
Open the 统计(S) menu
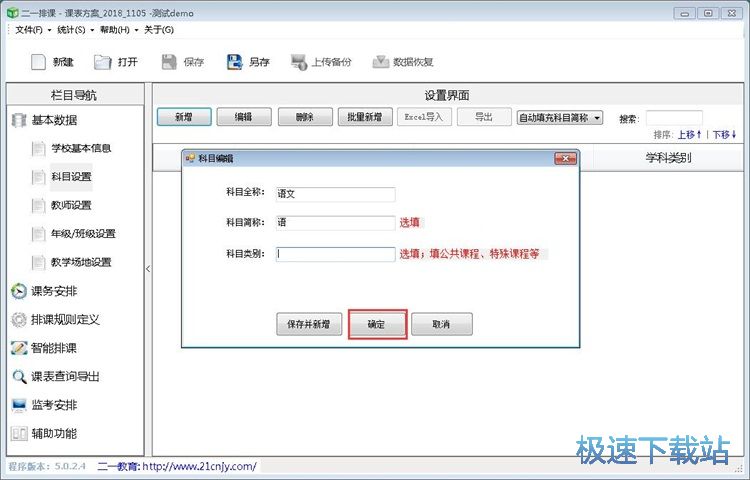tap(75, 30)
